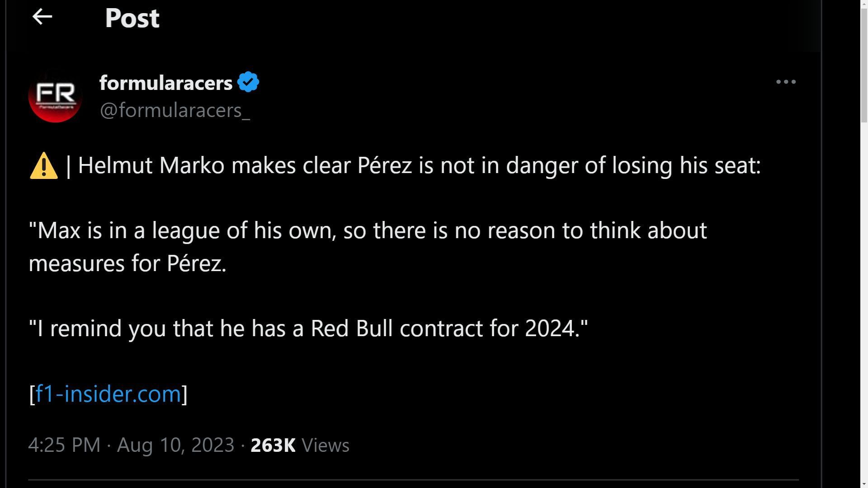Click the scrollbar down arrow
This screenshot has height=488, width=868.
click(864, 484)
